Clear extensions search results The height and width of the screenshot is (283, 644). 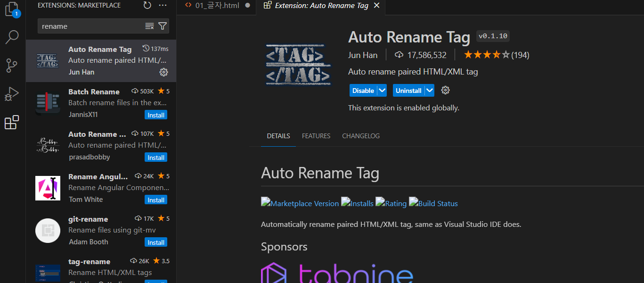(x=149, y=26)
